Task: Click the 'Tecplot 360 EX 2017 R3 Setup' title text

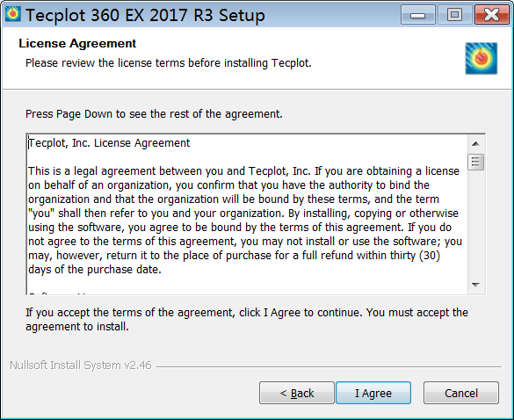Action: coord(145,16)
